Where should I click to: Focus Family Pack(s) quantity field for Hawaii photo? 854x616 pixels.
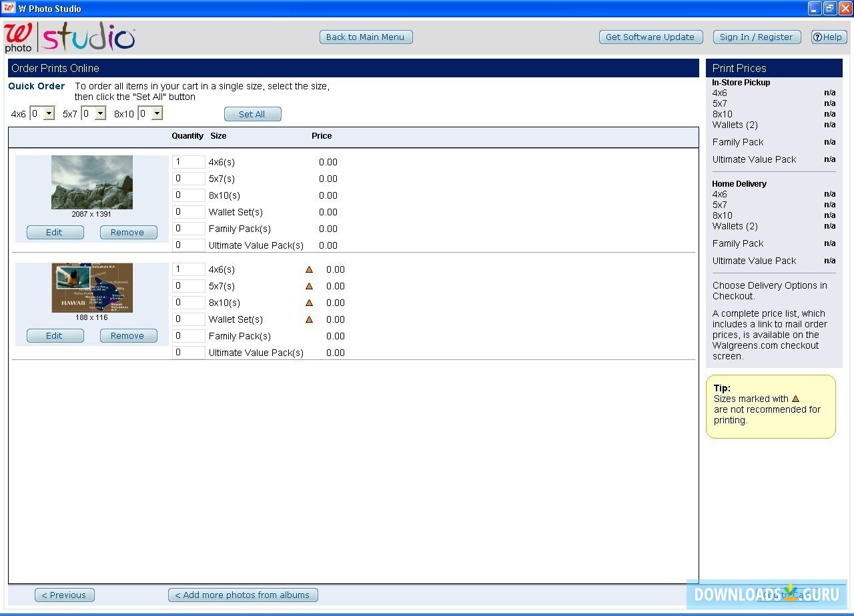(188, 336)
